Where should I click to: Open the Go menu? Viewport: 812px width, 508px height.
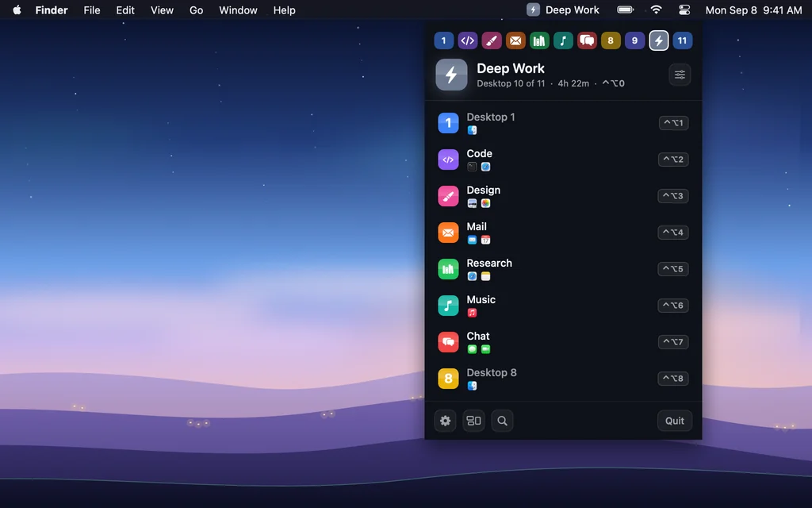point(197,10)
